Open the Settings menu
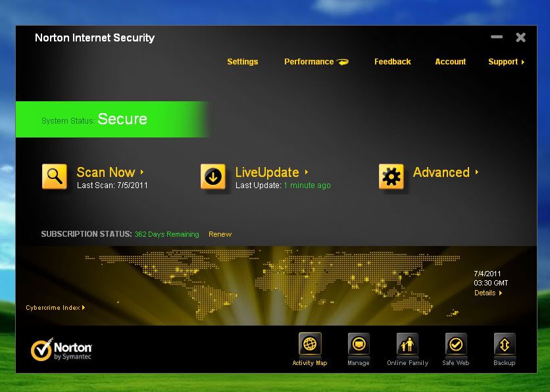Viewport: 550px width, 392px height. pos(242,62)
